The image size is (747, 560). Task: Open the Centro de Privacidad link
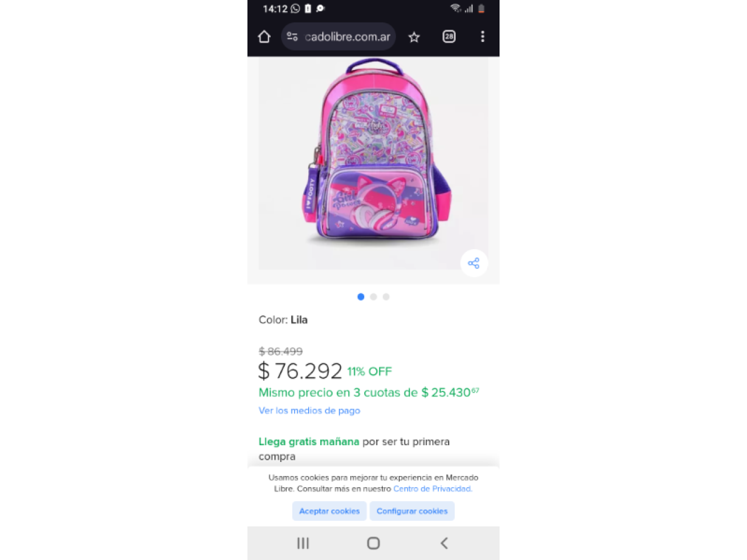(x=432, y=489)
